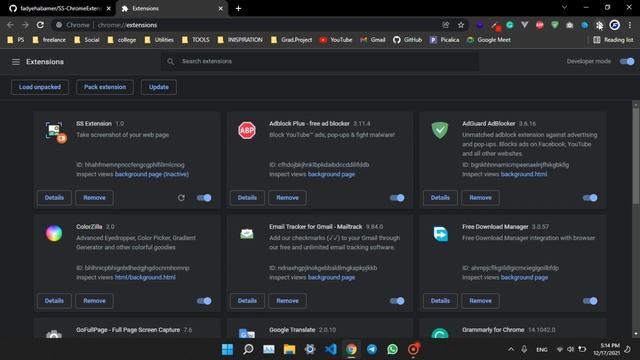Select the Extensions browser tab
This screenshot has height=360, width=640.
[x=172, y=8]
